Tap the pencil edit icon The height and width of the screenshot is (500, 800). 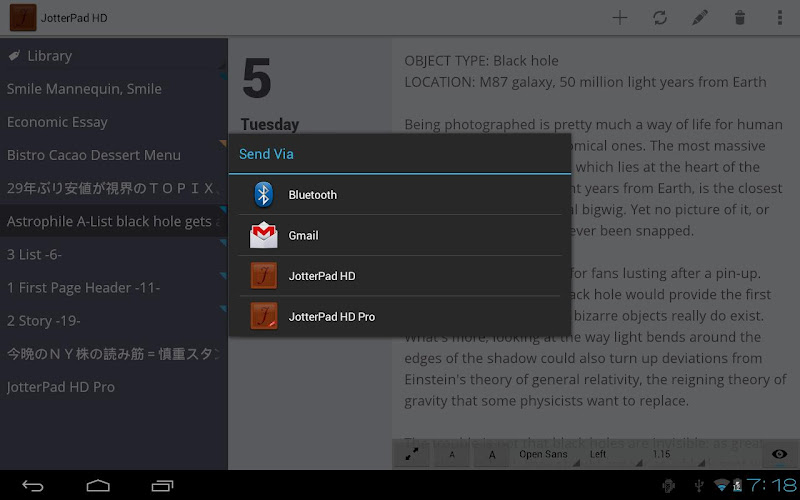[x=699, y=18]
